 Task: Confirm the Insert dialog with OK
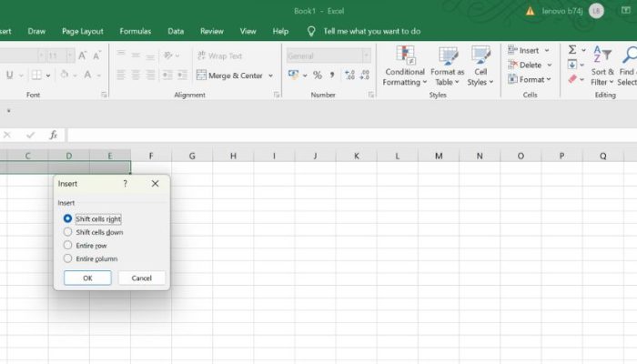pyautogui.click(x=87, y=278)
